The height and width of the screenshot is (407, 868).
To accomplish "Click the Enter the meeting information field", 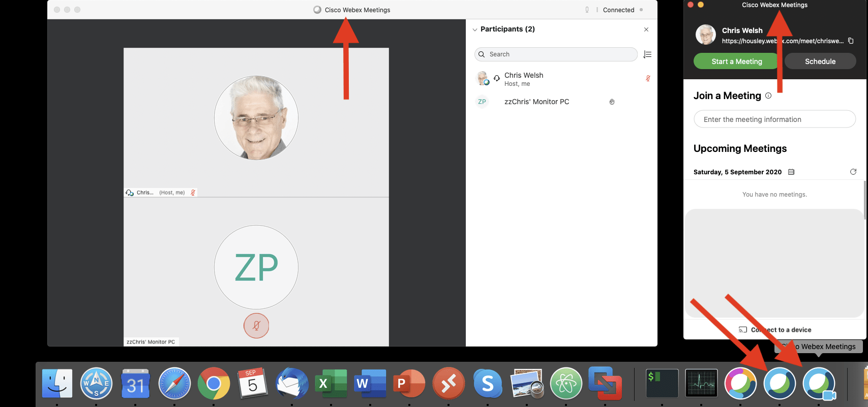I will point(774,119).
